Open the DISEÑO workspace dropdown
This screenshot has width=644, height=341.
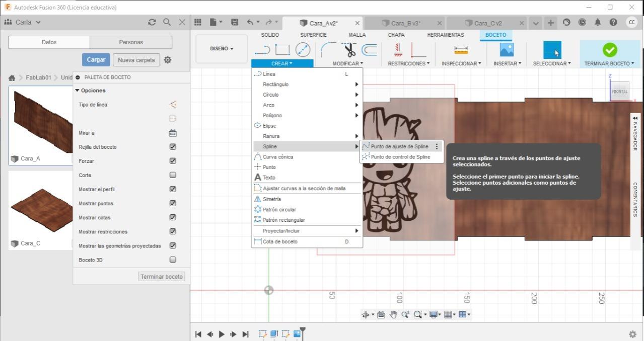[x=222, y=49]
